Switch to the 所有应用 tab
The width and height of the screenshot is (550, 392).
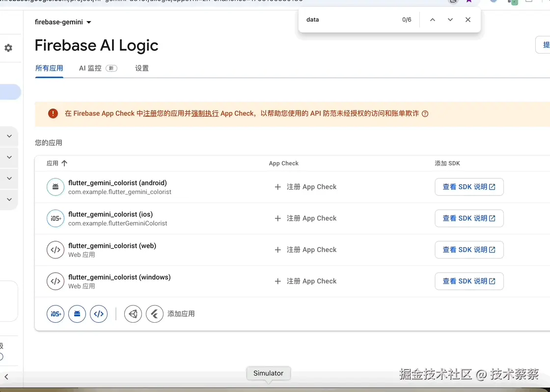tap(49, 68)
